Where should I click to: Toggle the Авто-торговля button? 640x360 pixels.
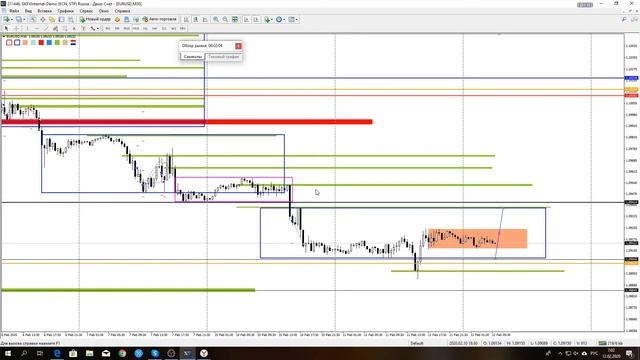click(160, 19)
